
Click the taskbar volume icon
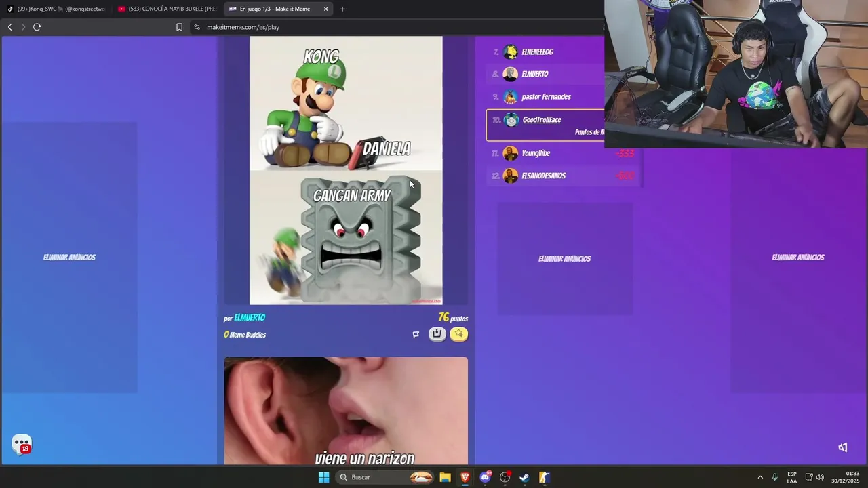820,477
